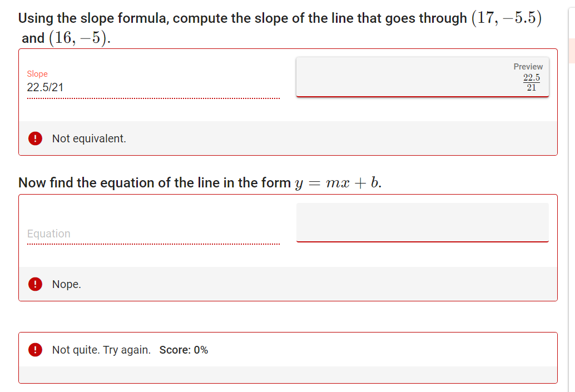Click the empty equation preview box
The width and height of the screenshot is (575, 392).
point(422,222)
